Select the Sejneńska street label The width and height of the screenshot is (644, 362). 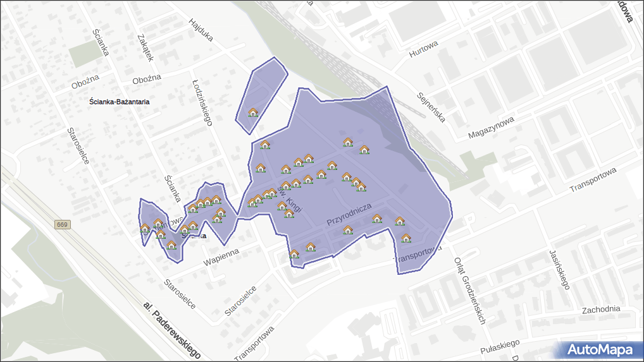(431, 107)
